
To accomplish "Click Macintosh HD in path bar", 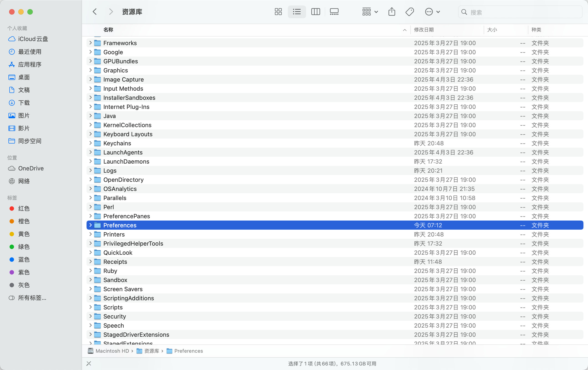I will (112, 351).
